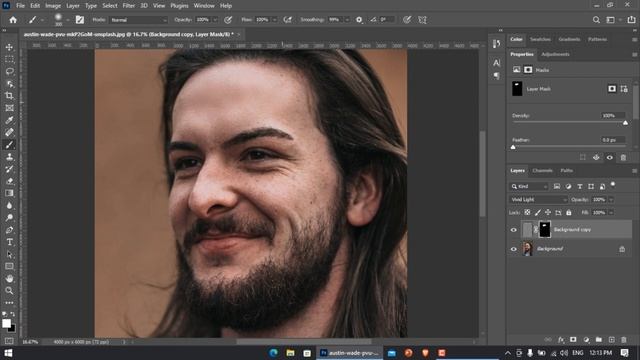The image size is (640, 360).
Task: Select the Hand tool
Action: point(9,278)
